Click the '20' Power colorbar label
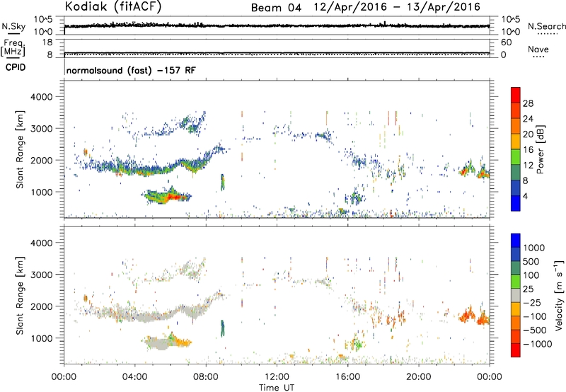The image size is (566, 392). (x=528, y=134)
